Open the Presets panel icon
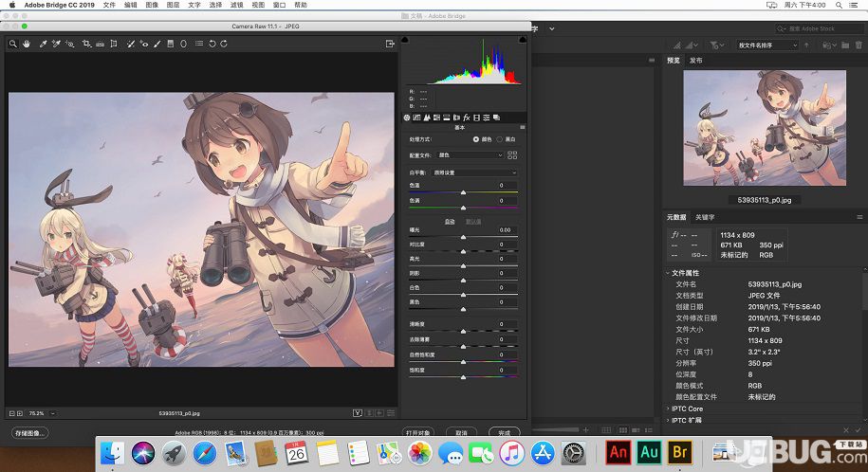868x472 pixels. coord(487,118)
